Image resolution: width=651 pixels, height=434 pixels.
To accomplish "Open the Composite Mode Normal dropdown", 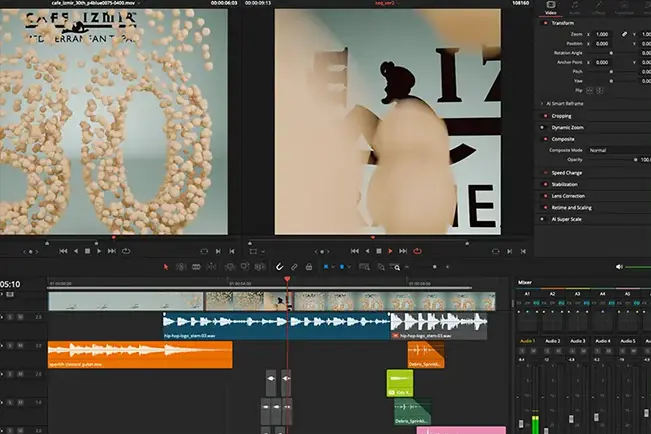I will 619,150.
